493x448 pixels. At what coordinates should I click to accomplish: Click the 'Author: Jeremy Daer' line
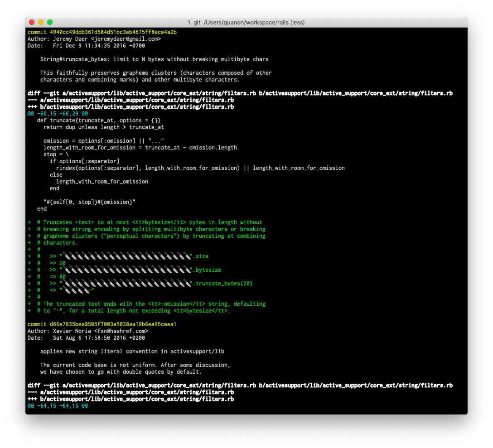pos(94,39)
